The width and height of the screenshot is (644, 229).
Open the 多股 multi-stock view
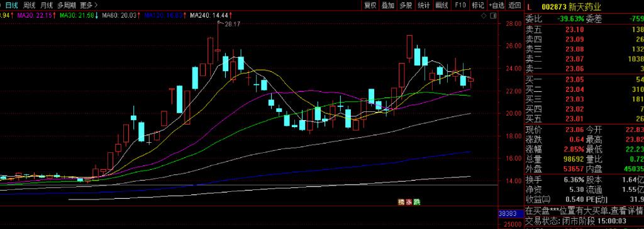(x=406, y=5)
